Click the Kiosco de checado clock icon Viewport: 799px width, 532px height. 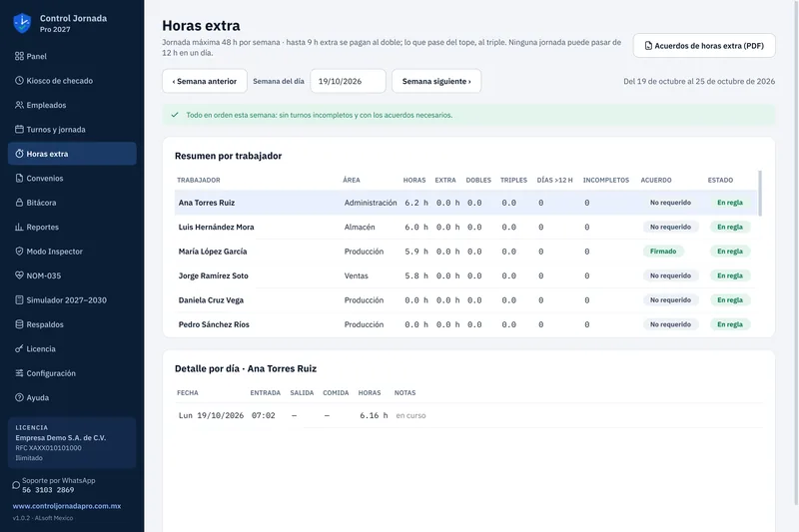(x=19, y=81)
